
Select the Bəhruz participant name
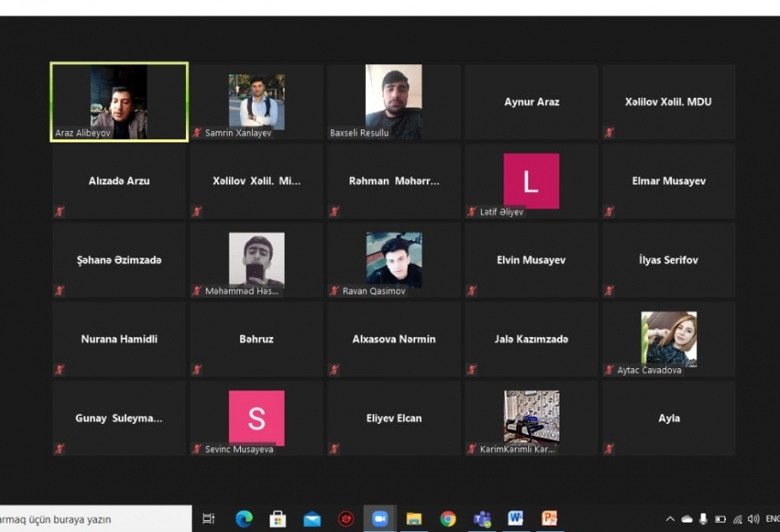257,339
